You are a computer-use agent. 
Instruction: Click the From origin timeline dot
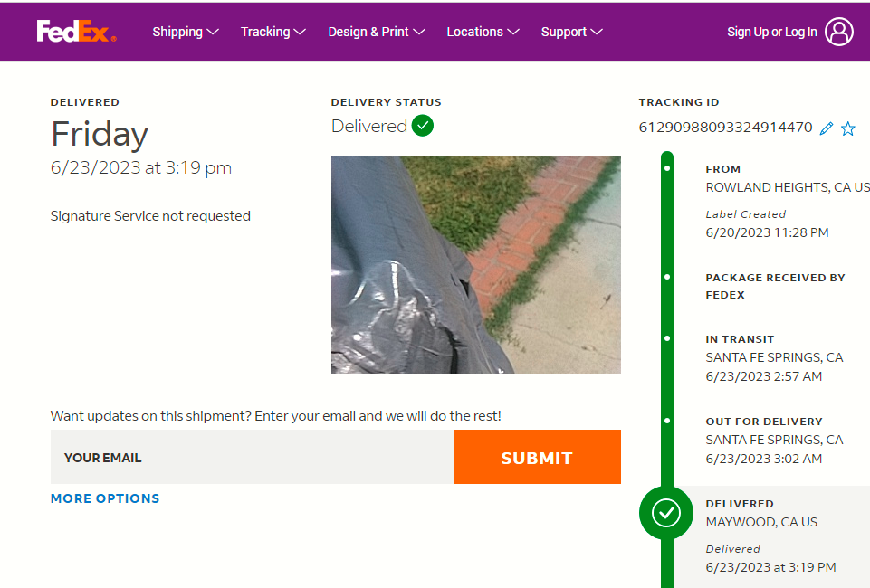click(x=667, y=168)
